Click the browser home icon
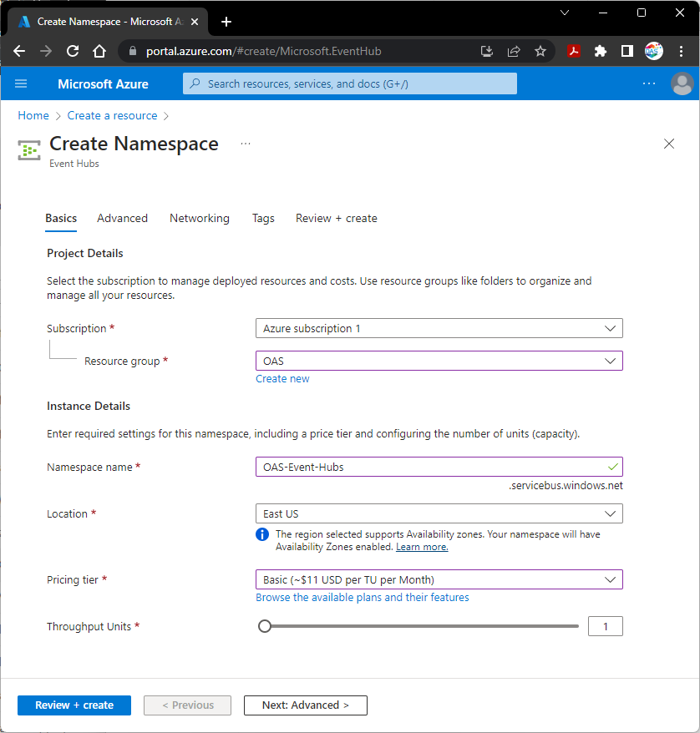Image resolution: width=700 pixels, height=733 pixels. [x=99, y=51]
